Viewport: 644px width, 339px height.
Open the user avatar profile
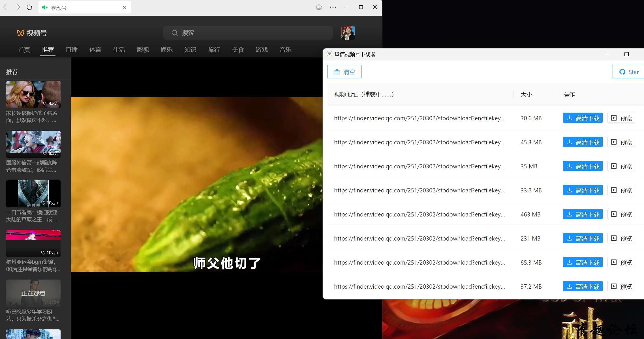point(348,33)
